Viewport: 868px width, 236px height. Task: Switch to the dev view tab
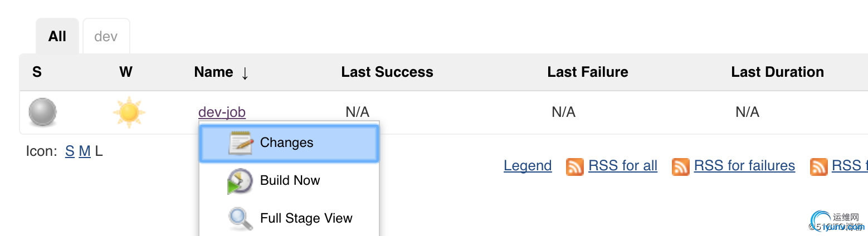click(106, 36)
